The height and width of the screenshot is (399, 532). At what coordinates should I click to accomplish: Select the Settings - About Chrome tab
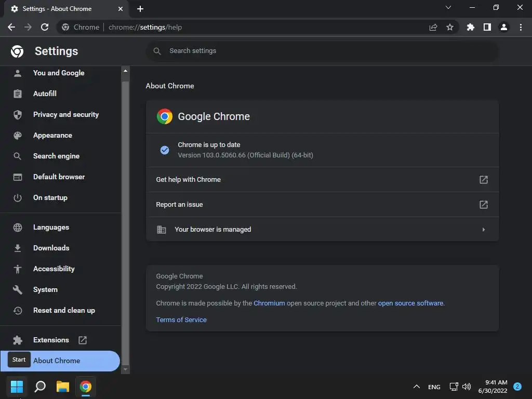(x=66, y=9)
